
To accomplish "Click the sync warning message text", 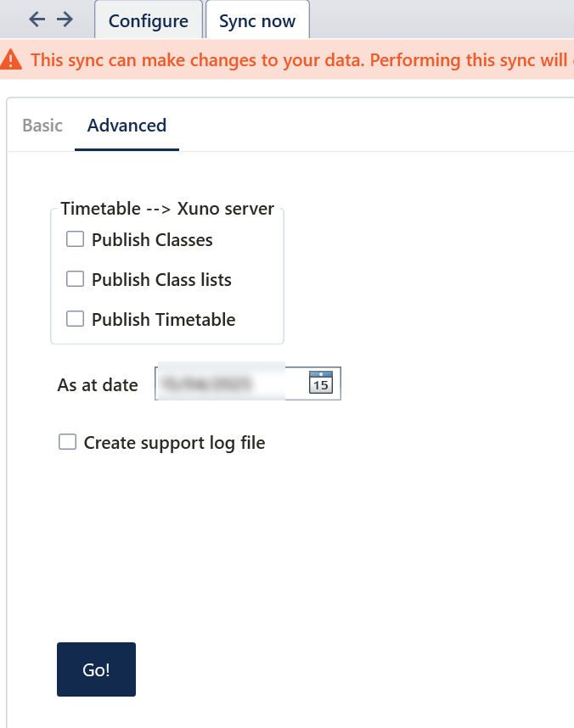I will (x=302, y=60).
